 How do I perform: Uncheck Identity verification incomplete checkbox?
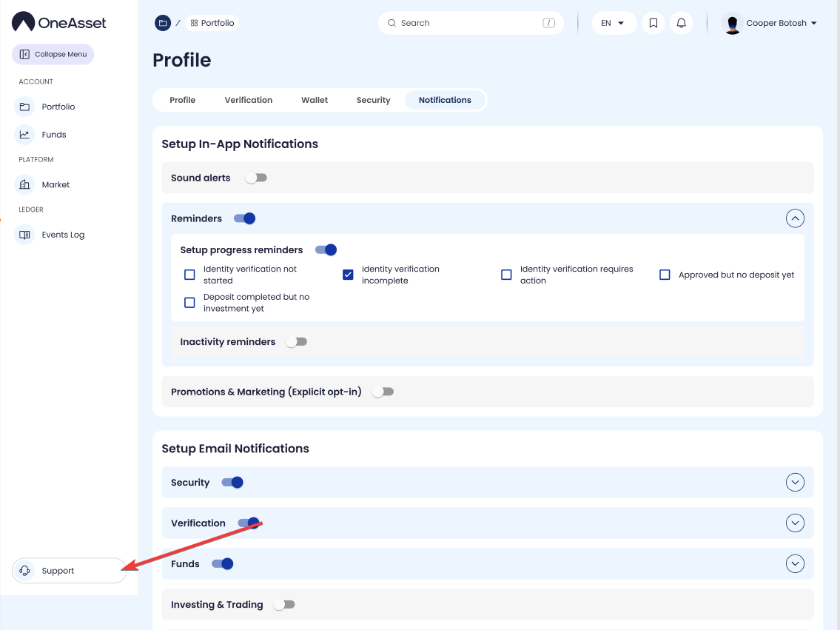(348, 275)
